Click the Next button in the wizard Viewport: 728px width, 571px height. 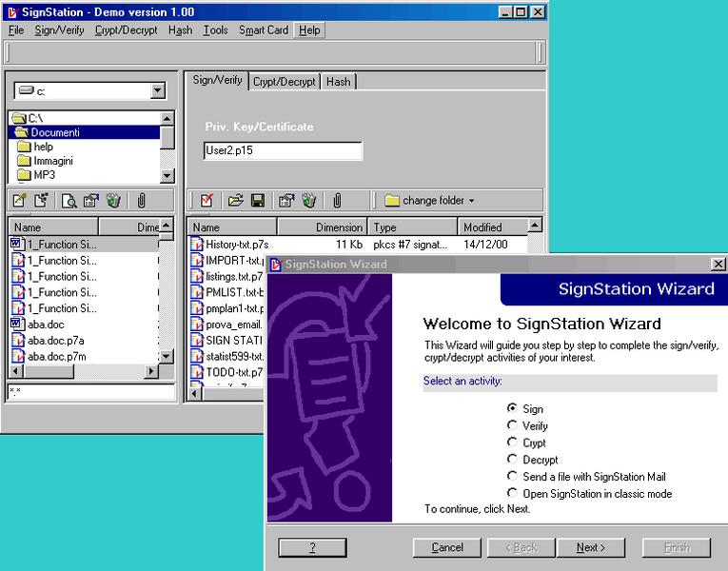(591, 548)
